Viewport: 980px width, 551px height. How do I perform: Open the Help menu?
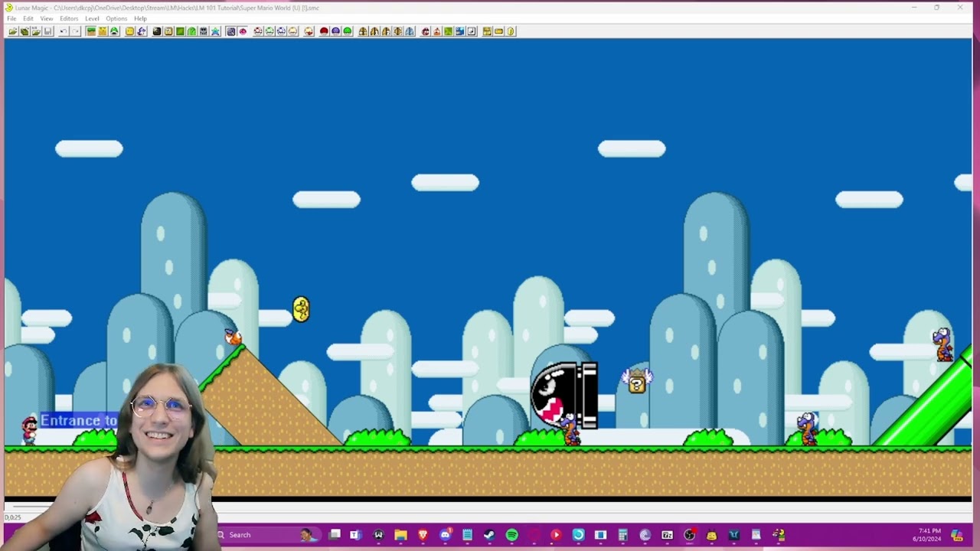click(140, 18)
